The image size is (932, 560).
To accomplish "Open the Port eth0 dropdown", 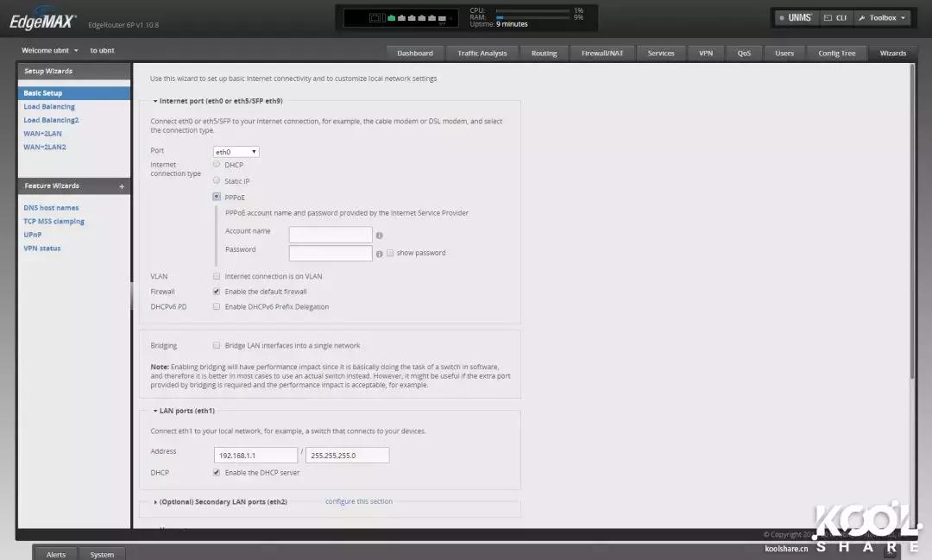I will [x=236, y=152].
